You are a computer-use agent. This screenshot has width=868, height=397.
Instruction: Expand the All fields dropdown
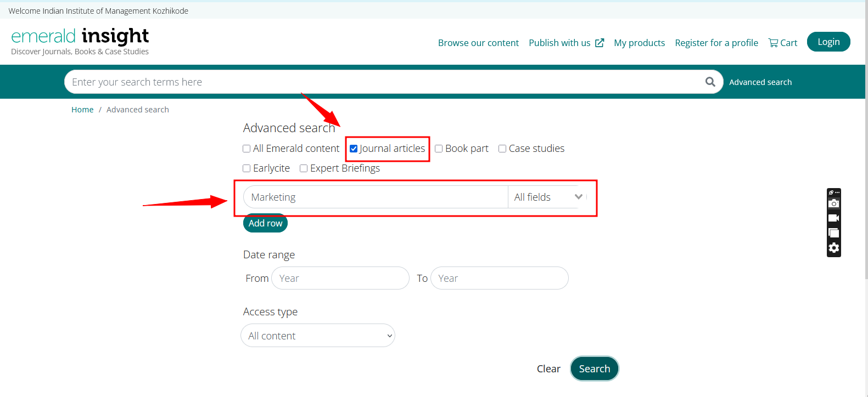click(547, 197)
